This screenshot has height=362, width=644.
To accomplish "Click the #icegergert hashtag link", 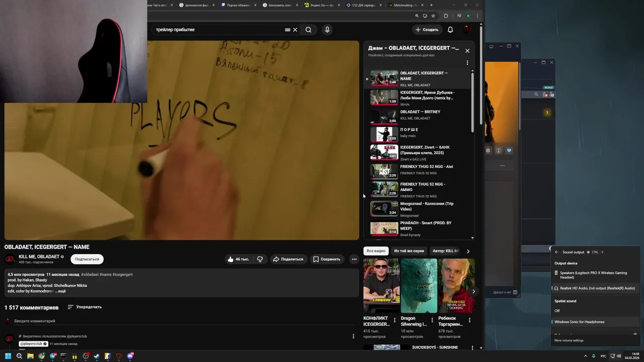I will click(x=122, y=275).
